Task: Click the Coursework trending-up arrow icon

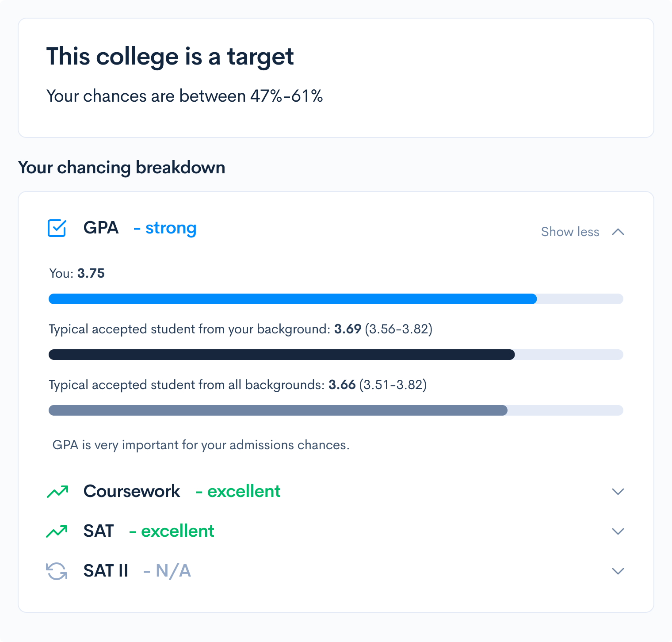Action: 57,492
